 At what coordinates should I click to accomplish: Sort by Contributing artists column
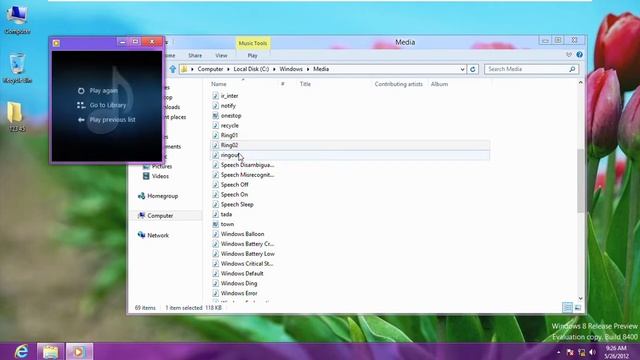click(x=398, y=84)
